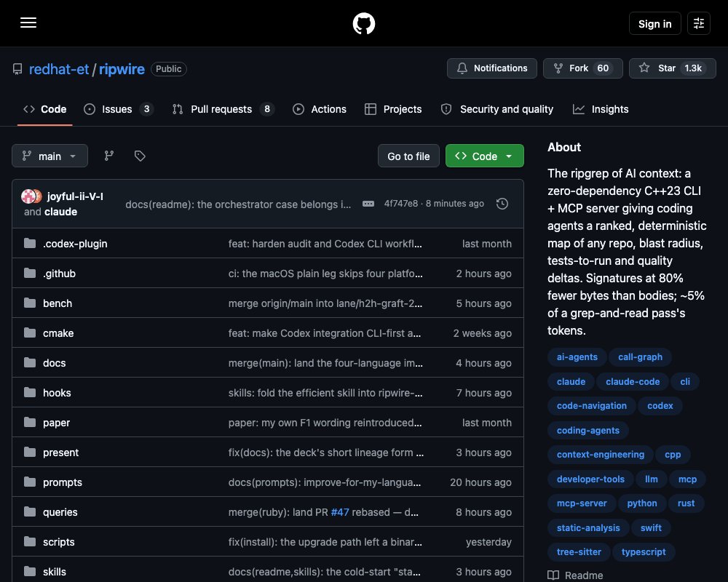View branches via the branch icon

point(108,156)
